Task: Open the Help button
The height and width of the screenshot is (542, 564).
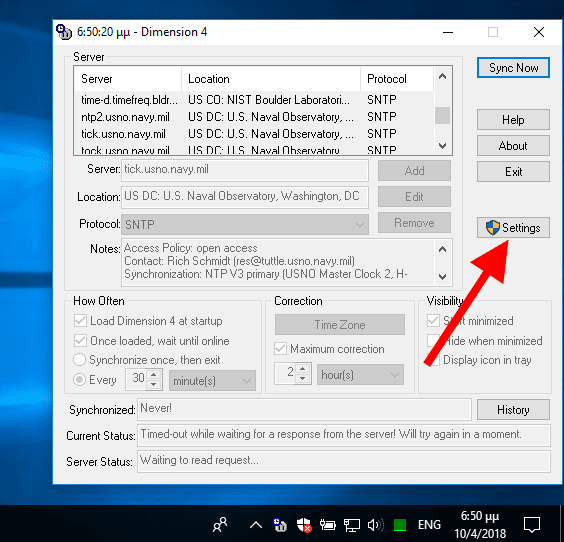Action: point(513,120)
